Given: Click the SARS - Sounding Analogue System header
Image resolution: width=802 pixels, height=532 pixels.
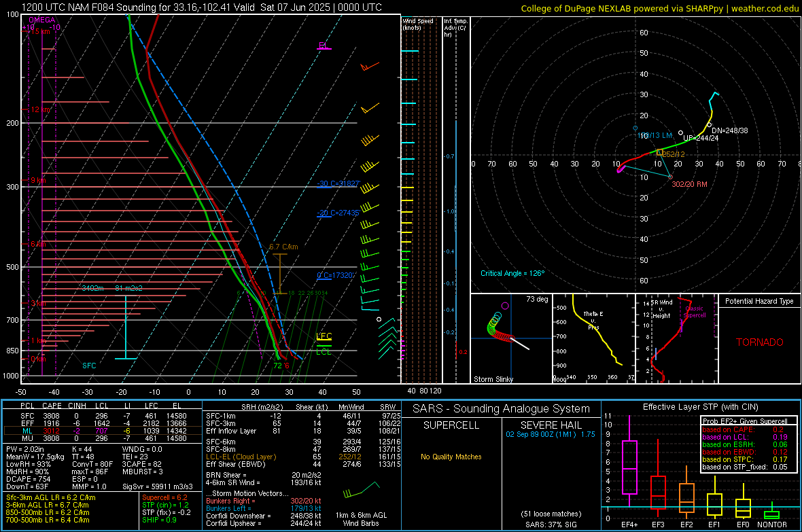Looking at the screenshot, I should (502, 409).
